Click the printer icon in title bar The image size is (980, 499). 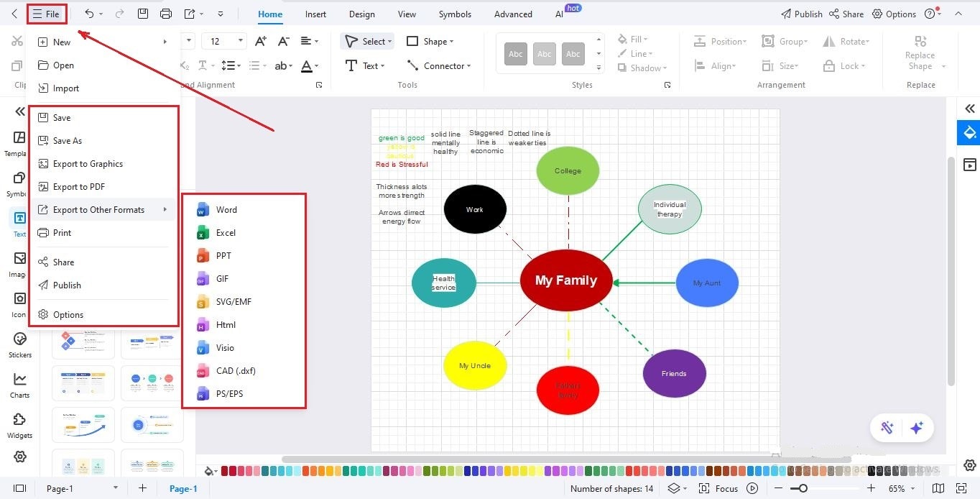pos(166,14)
